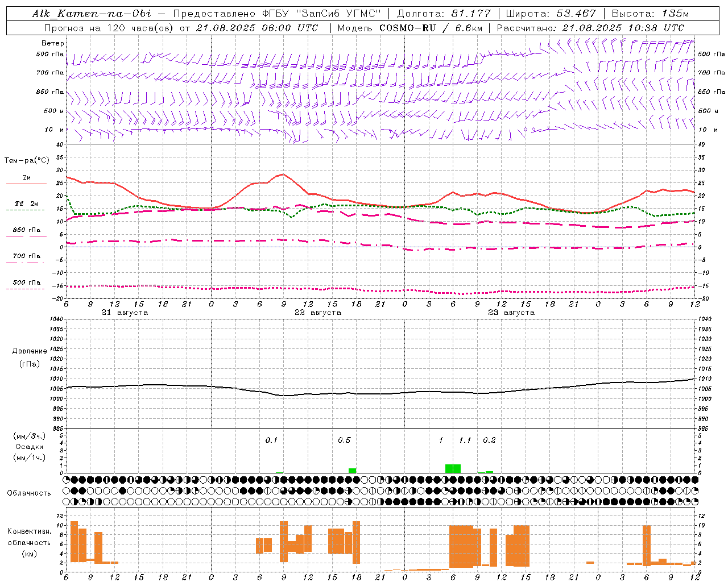This screenshot has width=728, height=582.
Task: Click the precipitation amount 0.5
Action: click(344, 440)
